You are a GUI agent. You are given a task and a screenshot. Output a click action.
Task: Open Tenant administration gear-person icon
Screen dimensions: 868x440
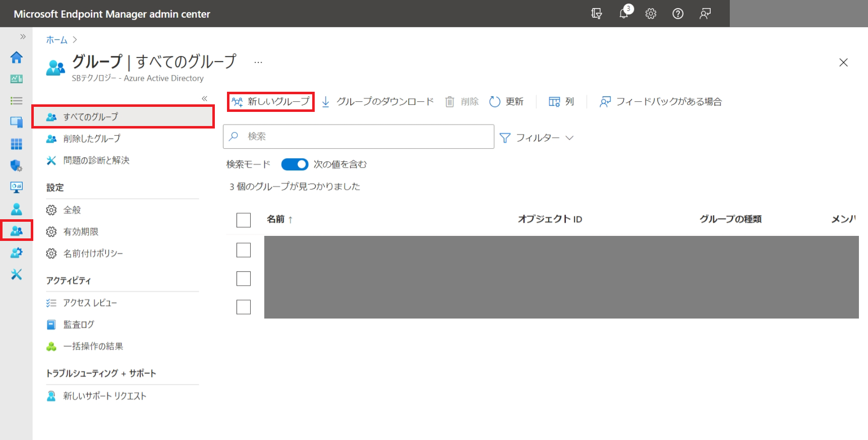(16, 253)
